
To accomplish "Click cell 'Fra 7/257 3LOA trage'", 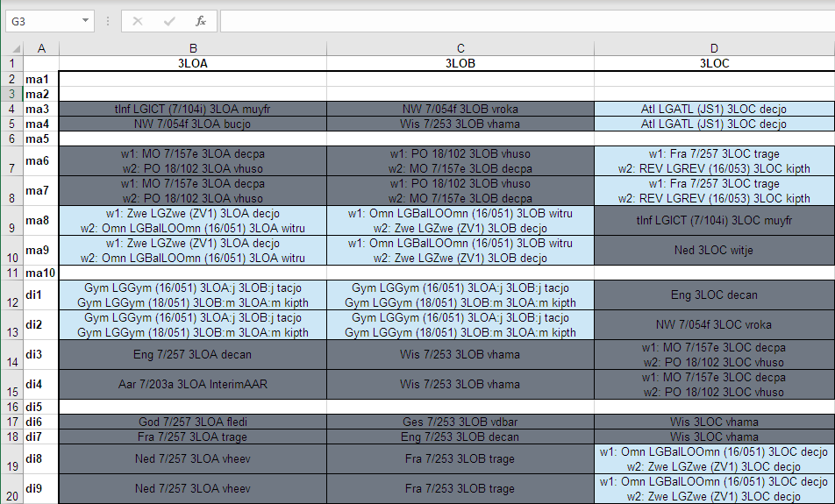I will (x=193, y=437).
